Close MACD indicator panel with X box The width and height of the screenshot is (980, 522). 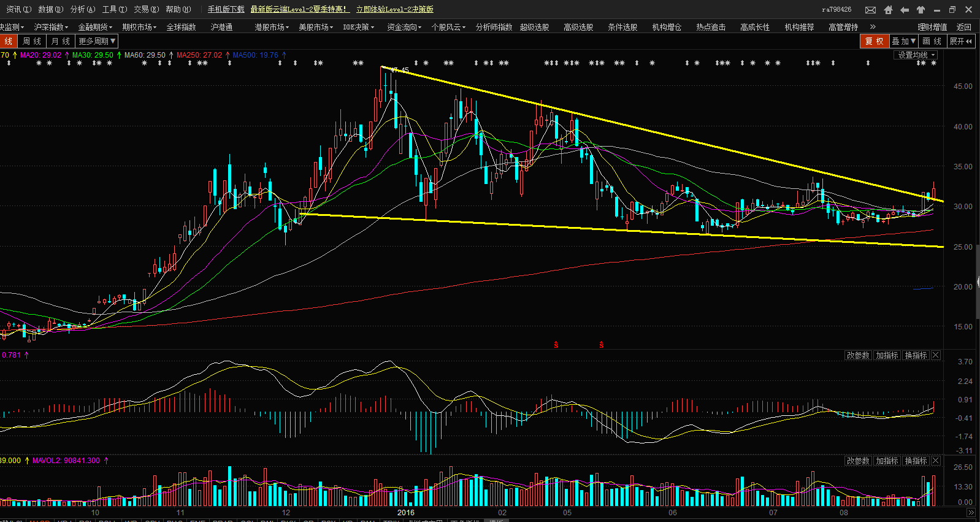click(x=936, y=355)
